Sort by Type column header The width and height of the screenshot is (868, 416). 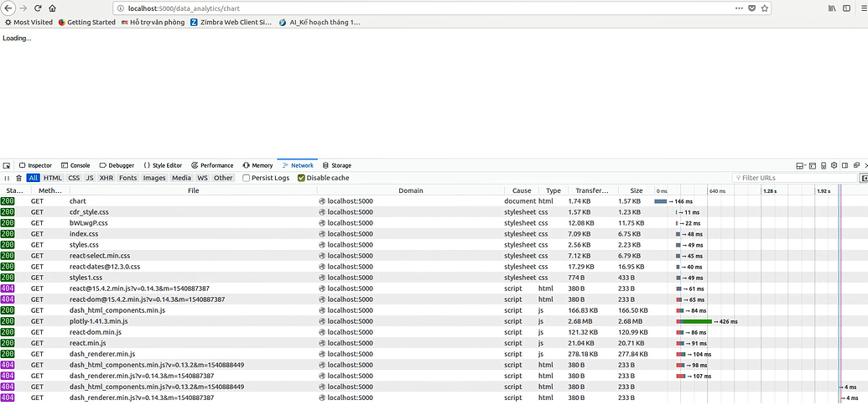pos(553,190)
